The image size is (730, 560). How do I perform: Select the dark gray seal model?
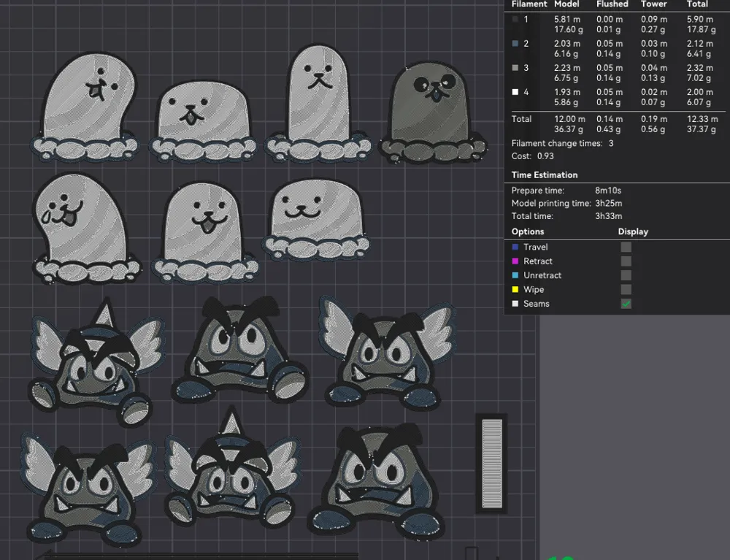[434, 113]
